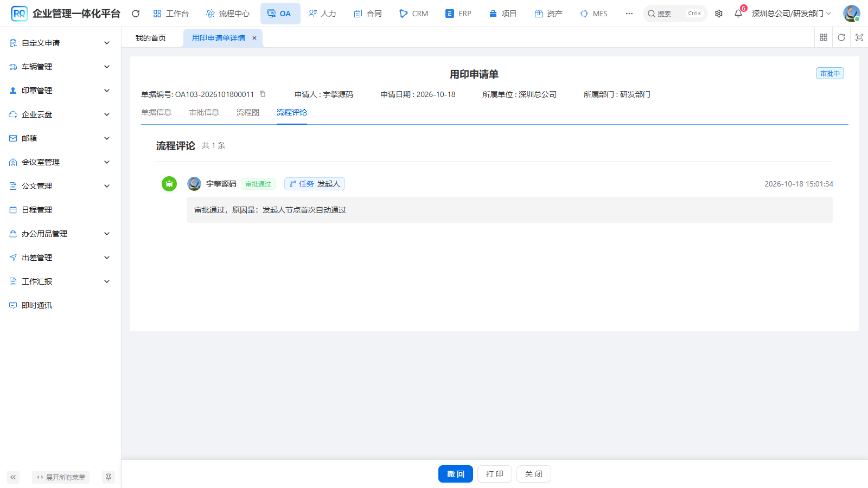Open the ERP module
This screenshot has height=488, width=868.
[458, 14]
